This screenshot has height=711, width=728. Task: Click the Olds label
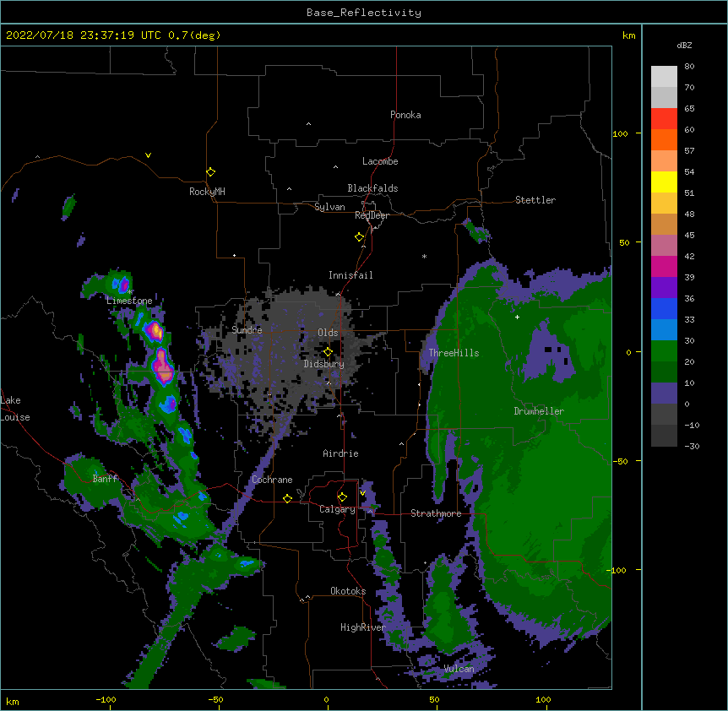(328, 333)
